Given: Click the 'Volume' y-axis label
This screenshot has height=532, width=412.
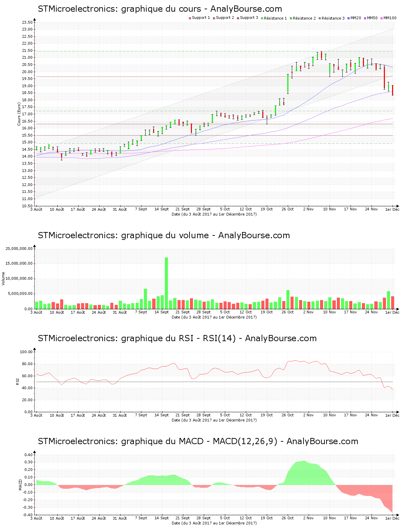Looking at the screenshot, I should [x=3, y=278].
